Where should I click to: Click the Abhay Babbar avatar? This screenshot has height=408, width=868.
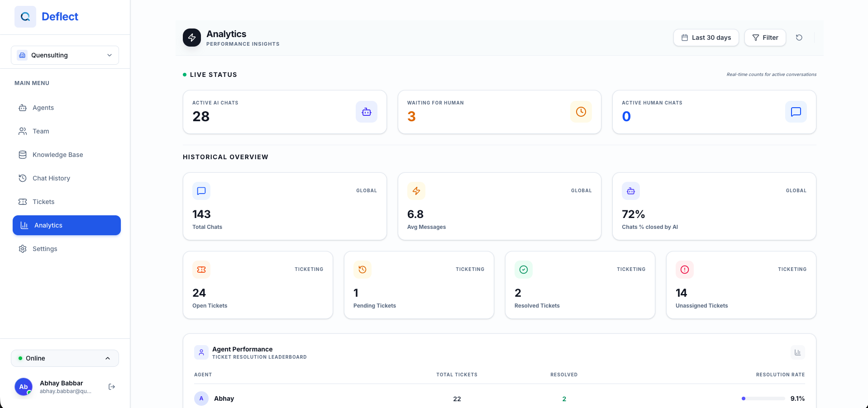24,387
